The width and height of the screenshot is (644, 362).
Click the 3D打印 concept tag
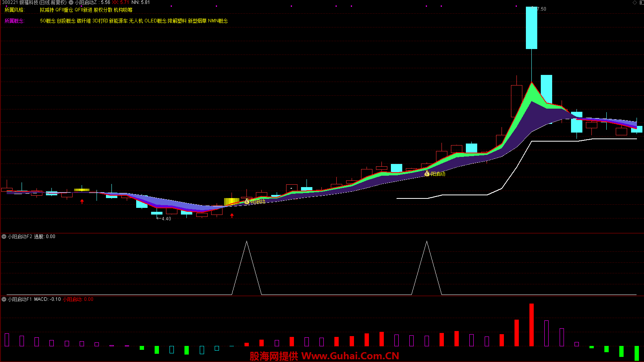click(x=100, y=21)
